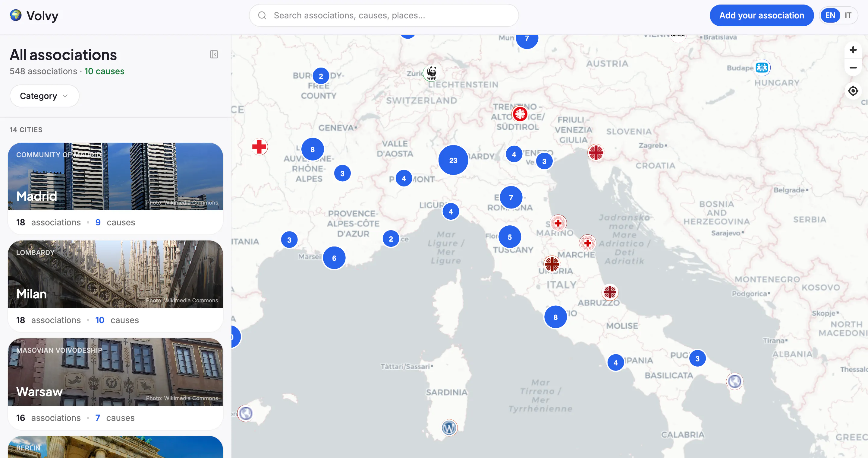Click the 10 causes link
This screenshot has width=868, height=458.
tap(104, 71)
